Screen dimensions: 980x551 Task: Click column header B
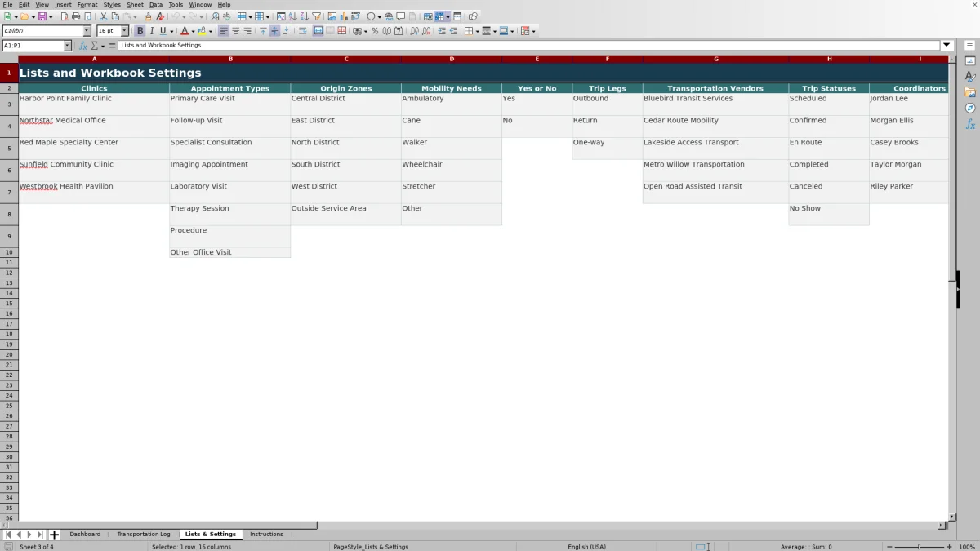pyautogui.click(x=230, y=59)
